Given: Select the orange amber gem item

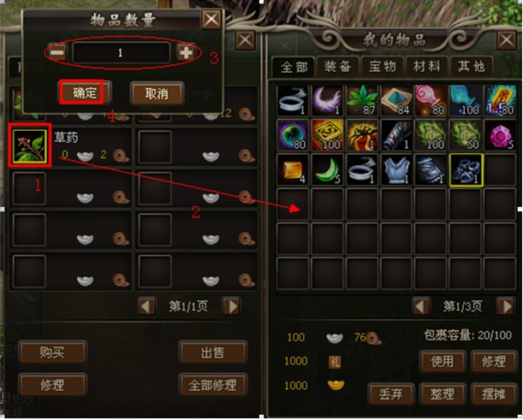Looking at the screenshot, I should 293,169.
